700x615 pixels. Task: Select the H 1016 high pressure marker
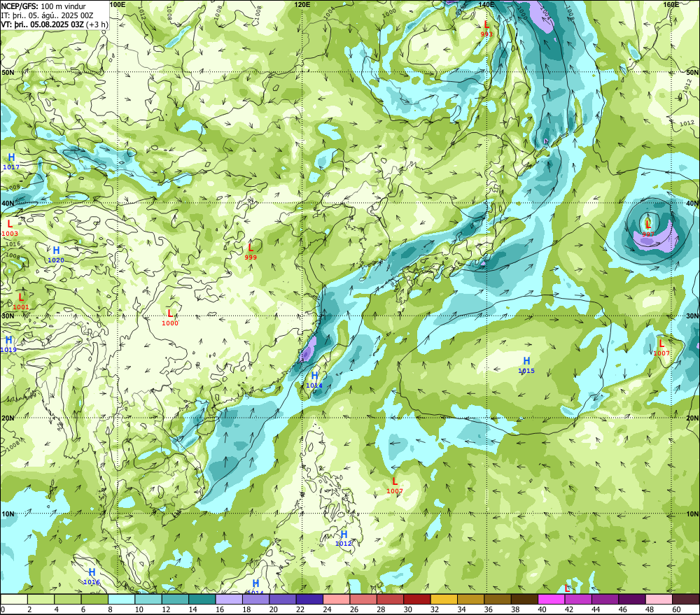[92, 577]
